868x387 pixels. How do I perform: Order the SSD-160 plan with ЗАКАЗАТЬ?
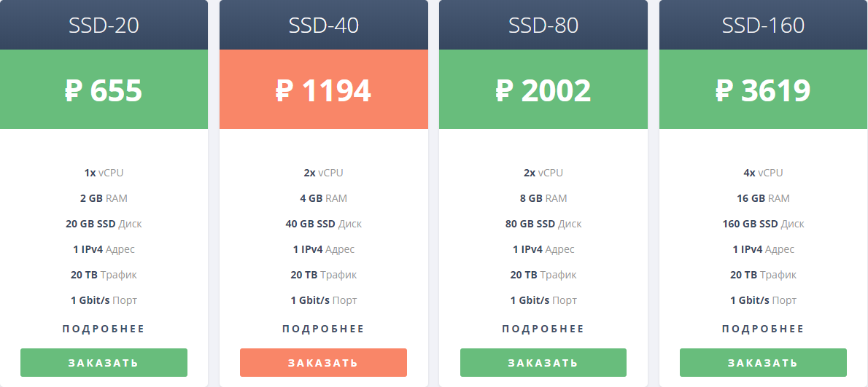point(763,363)
